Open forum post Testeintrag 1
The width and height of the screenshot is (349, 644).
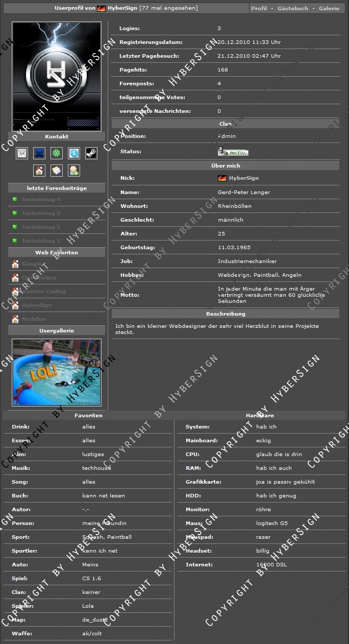tap(41, 241)
